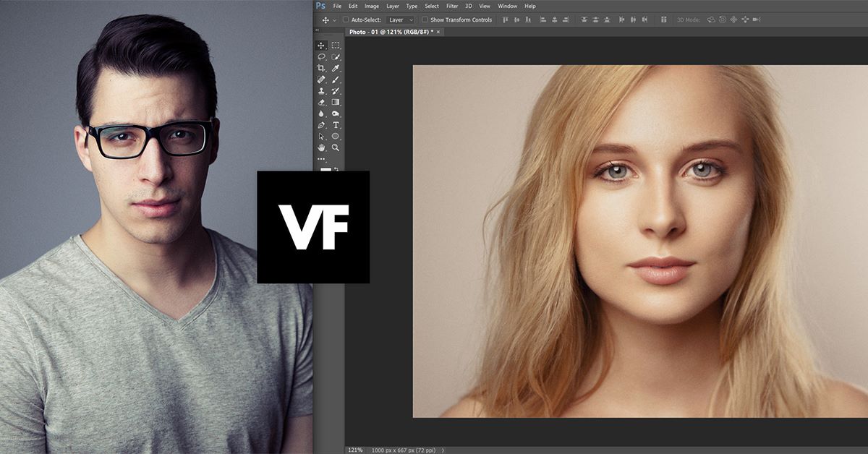
Task: Open the Image menu
Action: (372, 6)
